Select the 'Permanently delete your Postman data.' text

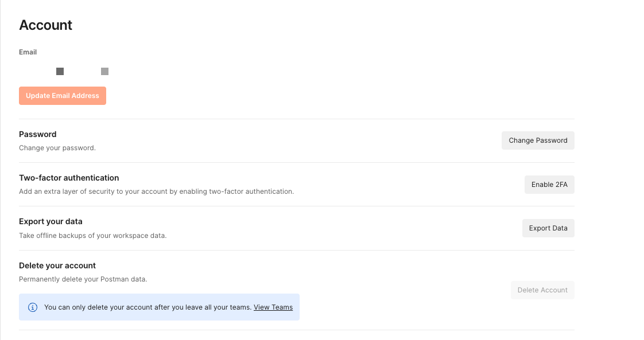pyautogui.click(x=83, y=279)
